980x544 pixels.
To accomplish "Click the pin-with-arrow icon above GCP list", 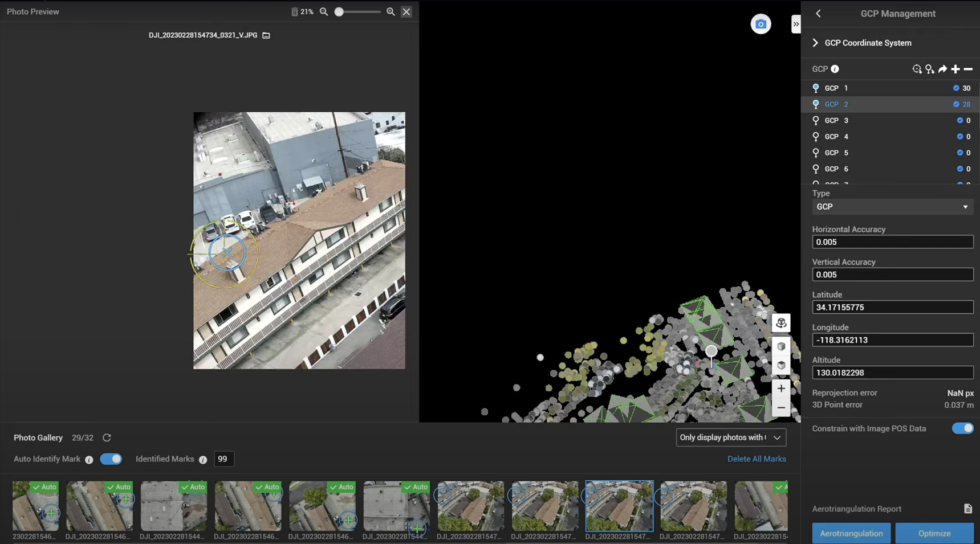I will tap(930, 69).
